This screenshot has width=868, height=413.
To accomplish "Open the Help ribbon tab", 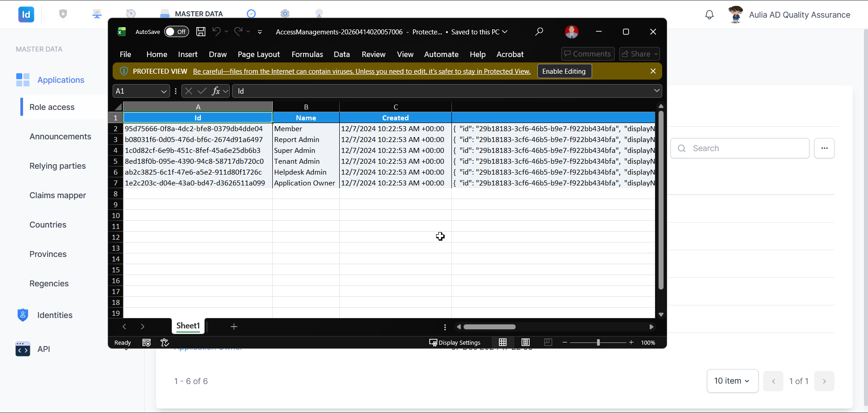I will 478,54.
